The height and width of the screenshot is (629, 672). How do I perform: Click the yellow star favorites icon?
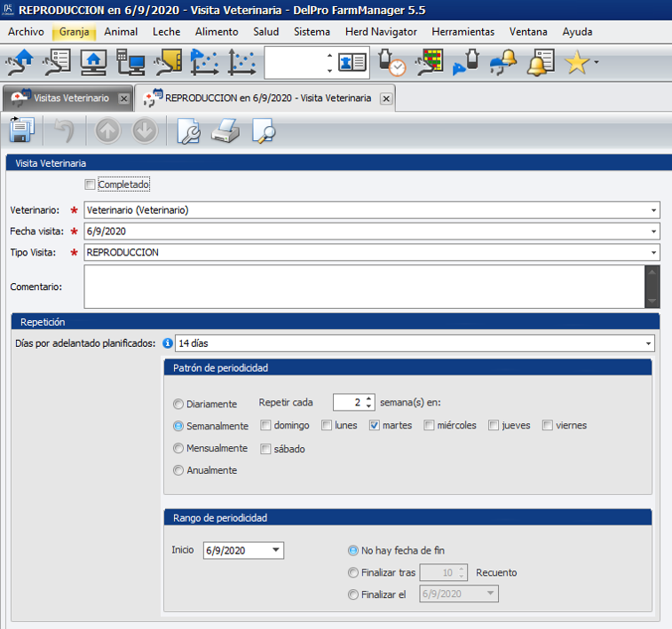pyautogui.click(x=577, y=63)
